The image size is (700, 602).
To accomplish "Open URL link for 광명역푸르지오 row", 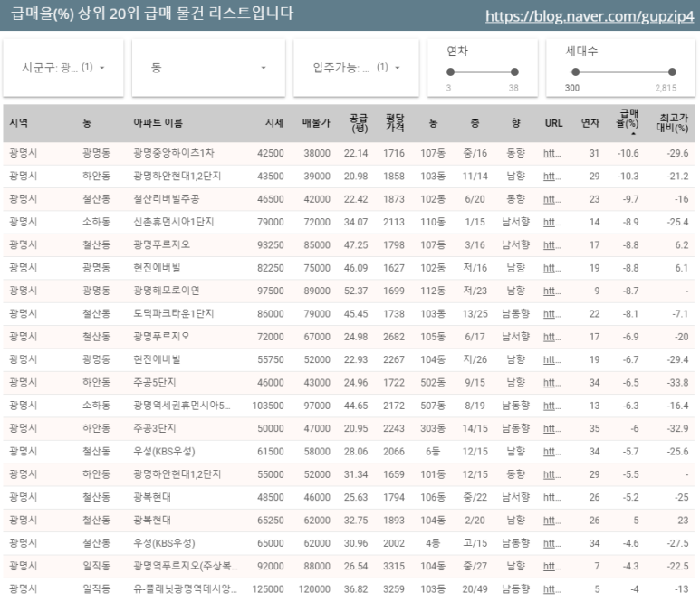I will [551, 566].
